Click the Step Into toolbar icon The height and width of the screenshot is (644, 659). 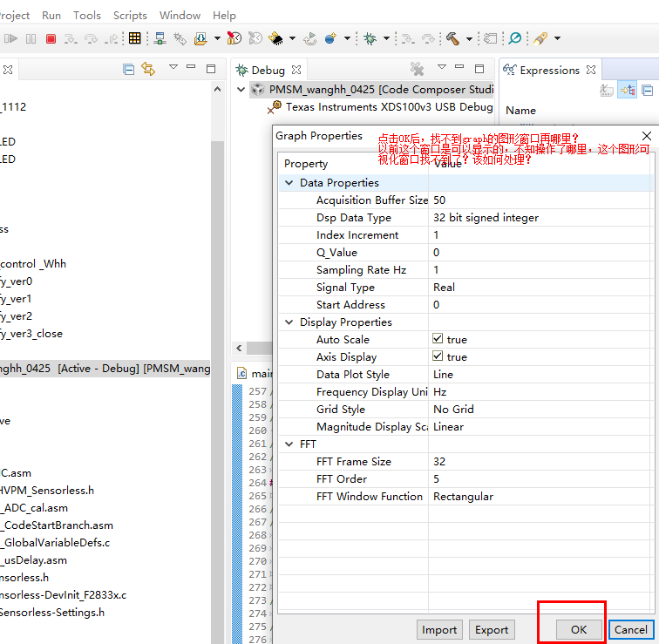(71, 39)
